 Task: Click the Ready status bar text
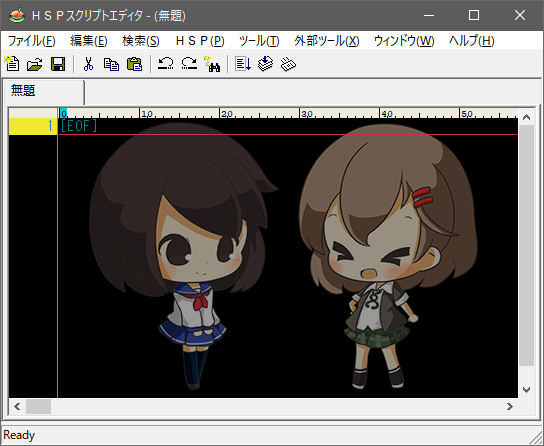pos(19,435)
